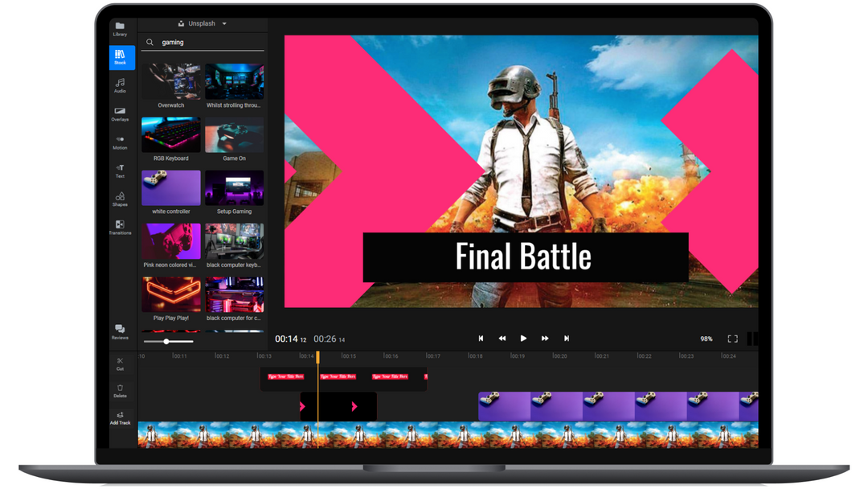The height and width of the screenshot is (489, 868).
Task: Select the pink arrow overlay clip
Action: coord(338,406)
